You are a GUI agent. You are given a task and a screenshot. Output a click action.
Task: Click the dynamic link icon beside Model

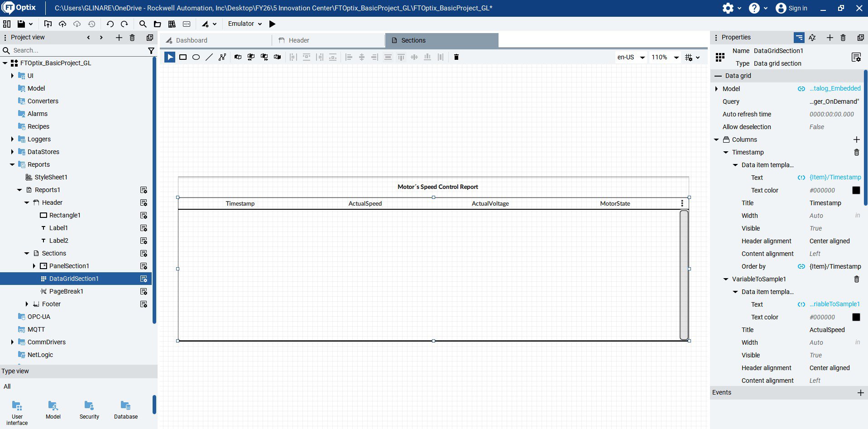tap(801, 89)
